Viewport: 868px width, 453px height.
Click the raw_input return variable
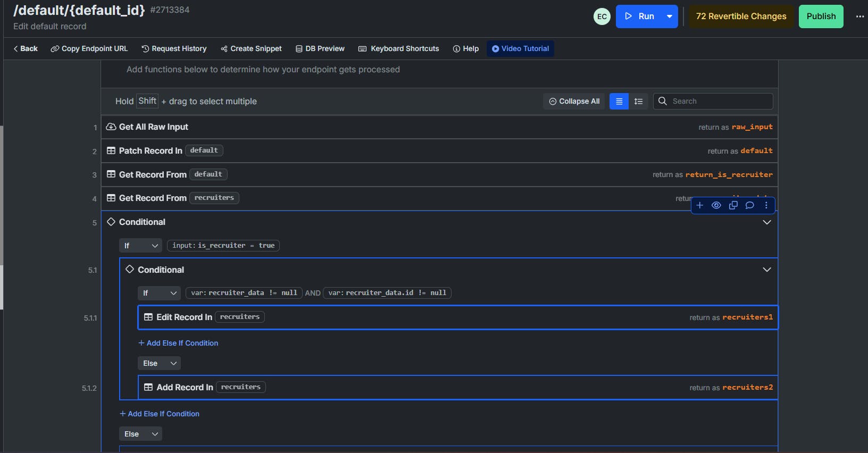752,127
